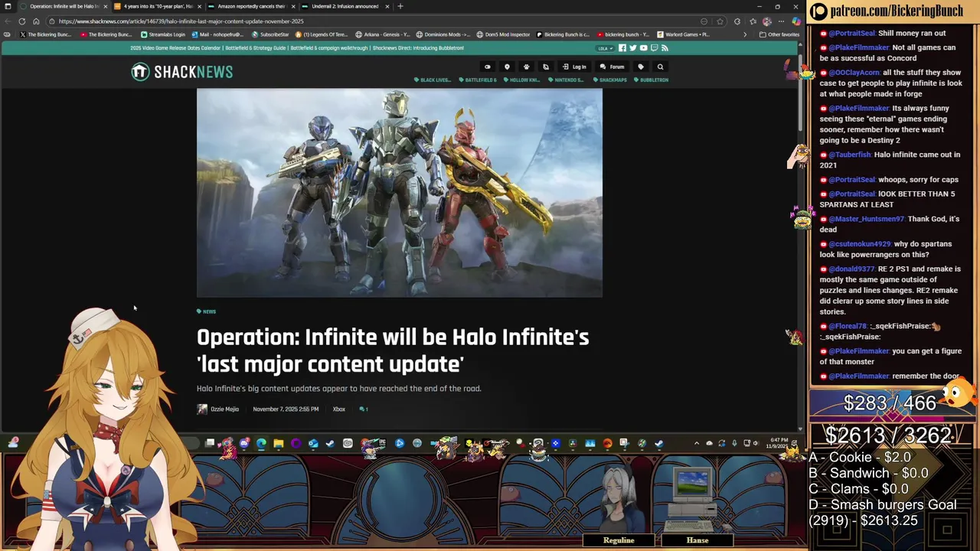
Task: Open the Log In button
Action: 574,67
